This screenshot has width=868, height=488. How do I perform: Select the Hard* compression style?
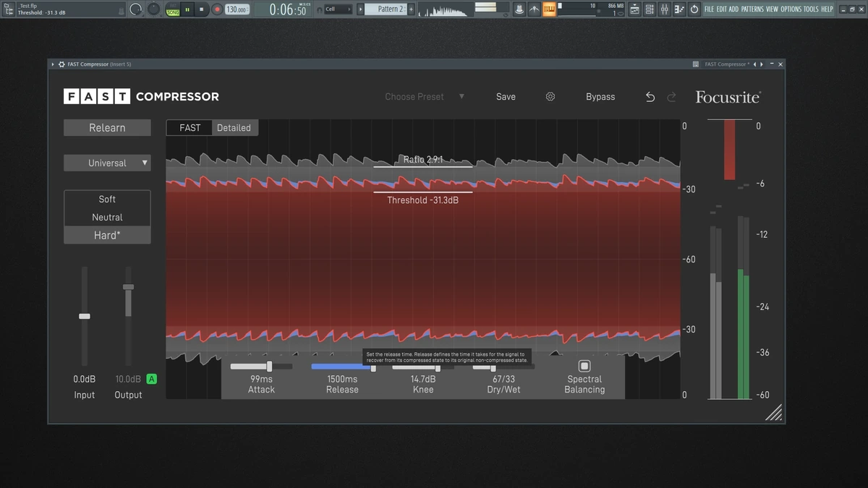(x=107, y=235)
